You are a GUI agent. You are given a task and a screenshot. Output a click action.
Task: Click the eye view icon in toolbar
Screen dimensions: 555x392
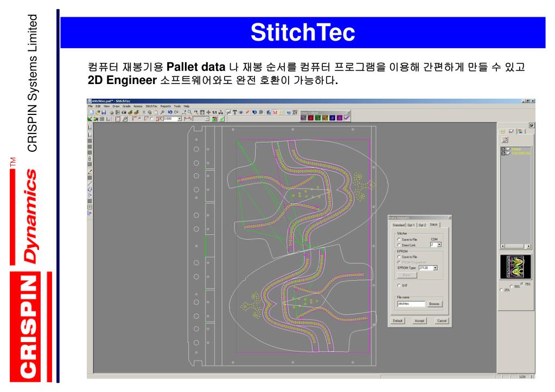pyautogui.click(x=241, y=112)
